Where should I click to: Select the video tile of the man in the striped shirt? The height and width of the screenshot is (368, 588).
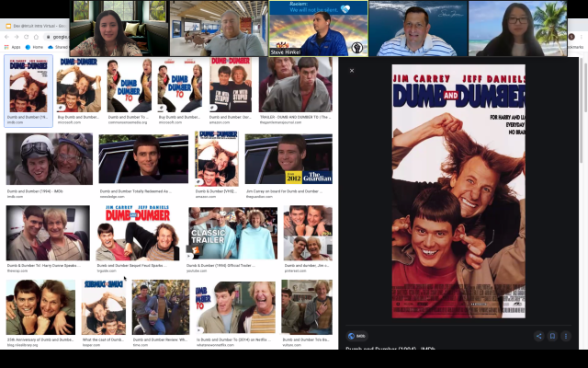point(418,29)
